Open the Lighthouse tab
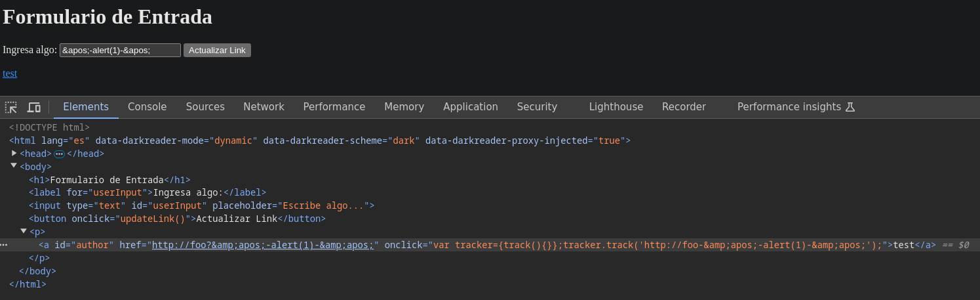 (x=616, y=107)
